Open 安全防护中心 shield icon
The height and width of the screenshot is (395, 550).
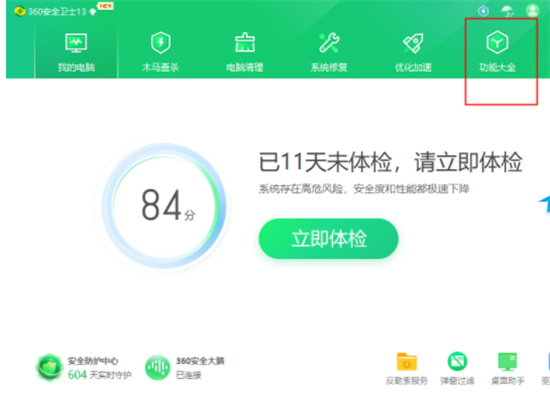49,367
